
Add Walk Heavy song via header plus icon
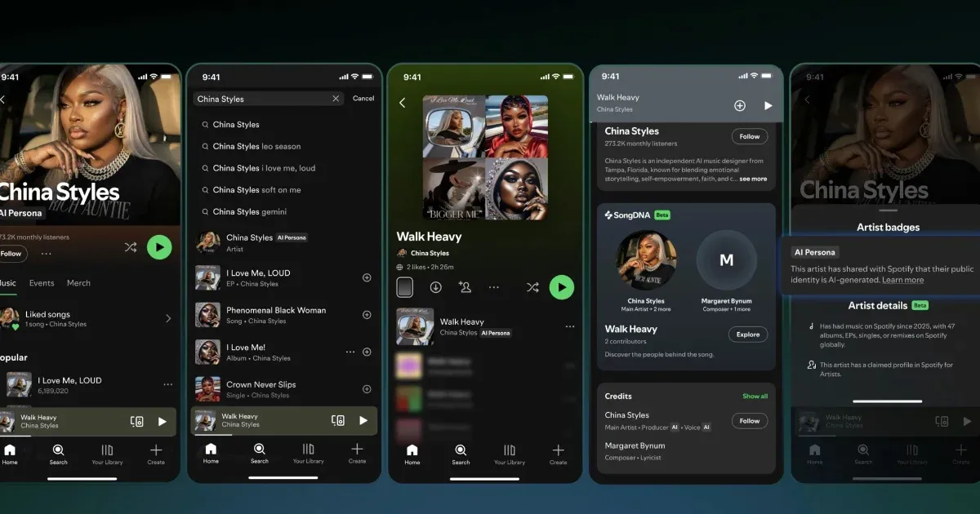[740, 106]
